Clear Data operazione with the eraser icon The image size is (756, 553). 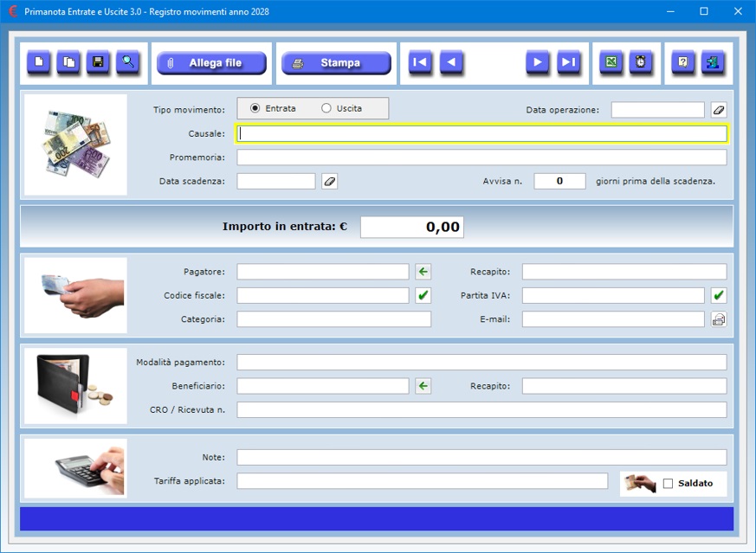[719, 110]
